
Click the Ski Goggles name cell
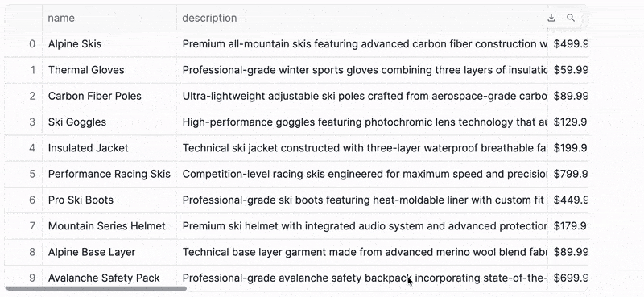109,122
